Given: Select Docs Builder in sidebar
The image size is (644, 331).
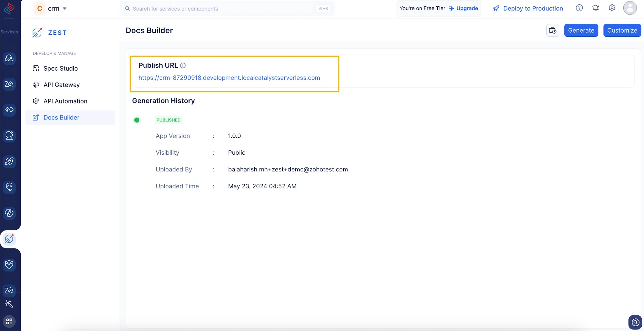Looking at the screenshot, I should [x=70, y=117].
